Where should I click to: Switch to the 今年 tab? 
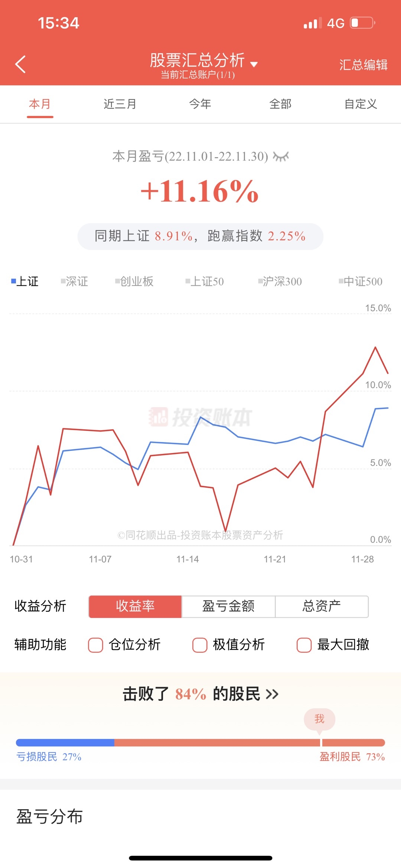coord(200,104)
